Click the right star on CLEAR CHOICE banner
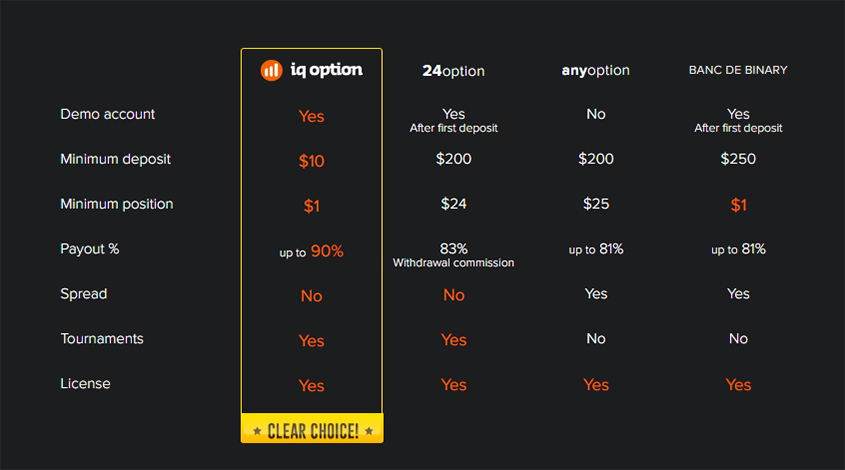The height and width of the screenshot is (470, 845). [369, 431]
